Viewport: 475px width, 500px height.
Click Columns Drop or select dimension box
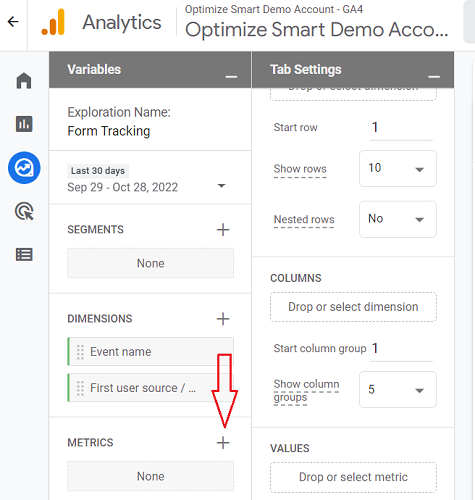[x=353, y=307]
